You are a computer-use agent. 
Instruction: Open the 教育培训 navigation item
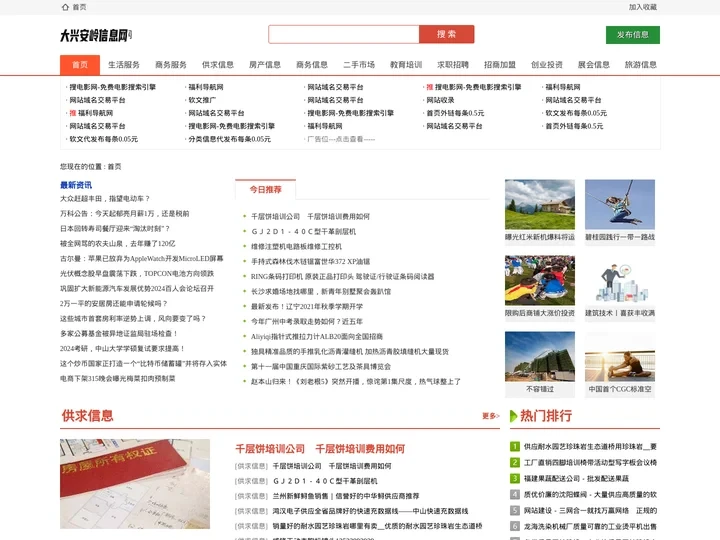pyautogui.click(x=406, y=65)
